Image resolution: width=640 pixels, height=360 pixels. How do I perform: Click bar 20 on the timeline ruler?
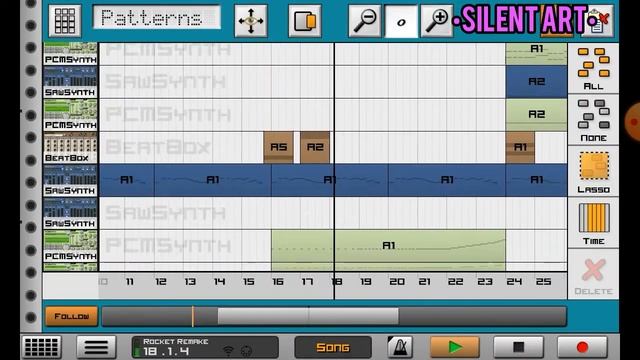tap(396, 282)
